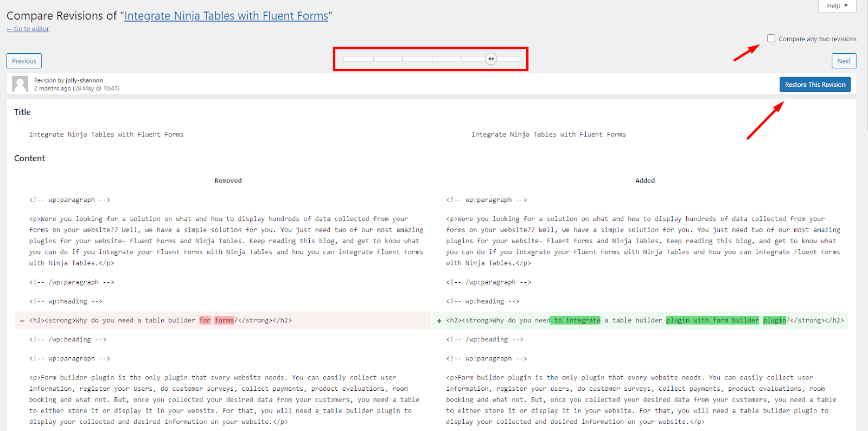Click the Title section heading
Screen dimensions: 868x431
(22, 112)
